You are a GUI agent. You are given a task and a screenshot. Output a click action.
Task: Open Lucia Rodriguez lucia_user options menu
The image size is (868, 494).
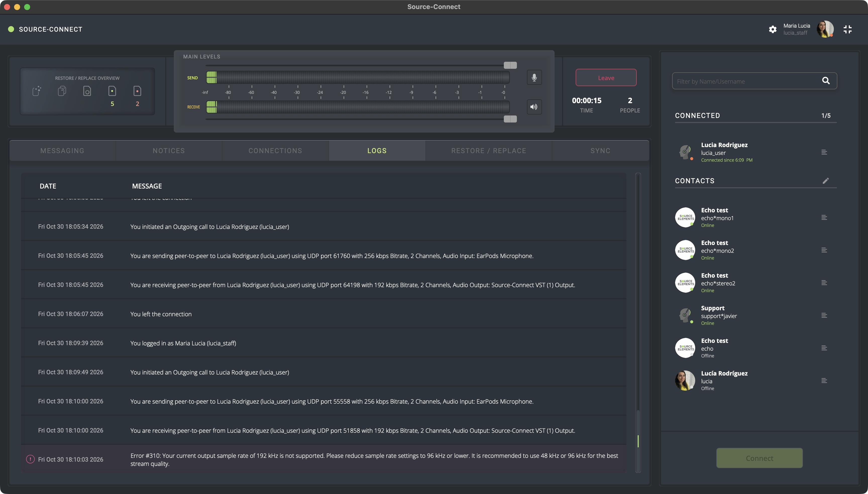824,152
